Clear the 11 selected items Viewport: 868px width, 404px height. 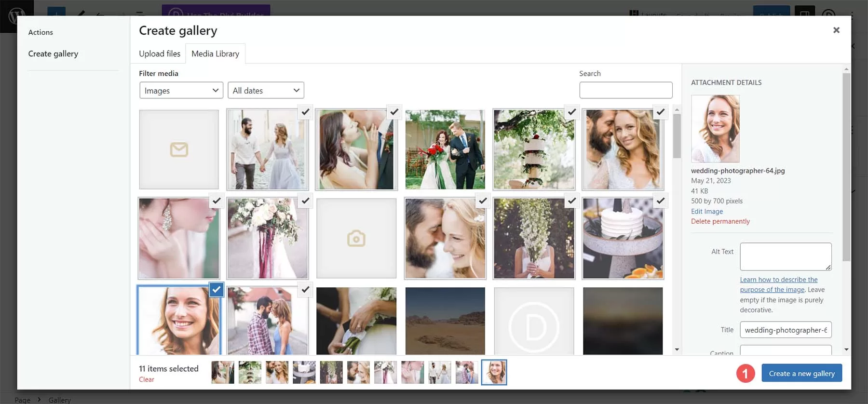point(147,379)
